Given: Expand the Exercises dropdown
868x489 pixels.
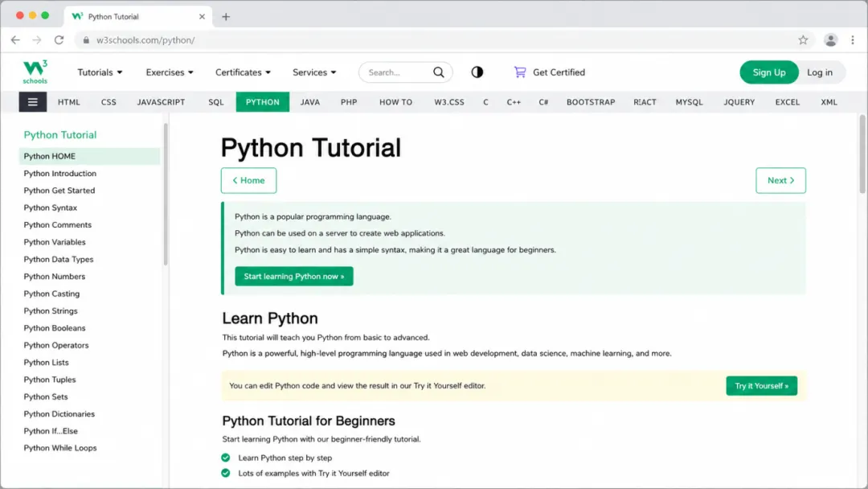Looking at the screenshot, I should (170, 72).
